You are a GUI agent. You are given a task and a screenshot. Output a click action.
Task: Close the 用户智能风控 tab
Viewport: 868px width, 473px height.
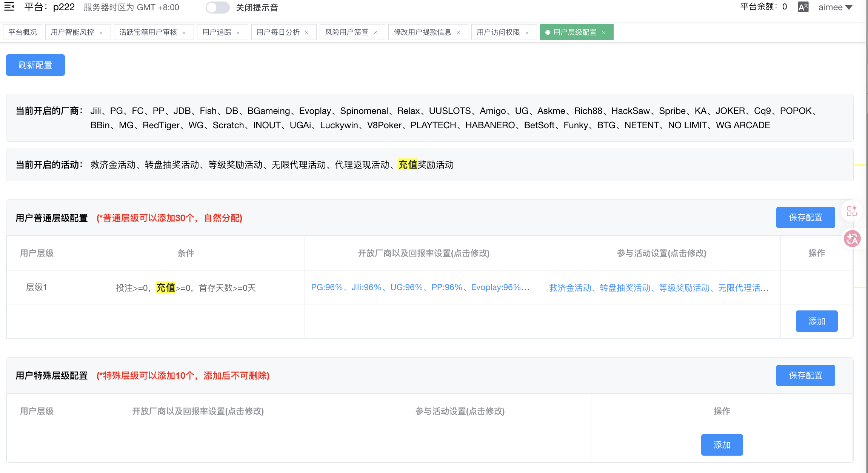[x=101, y=33]
